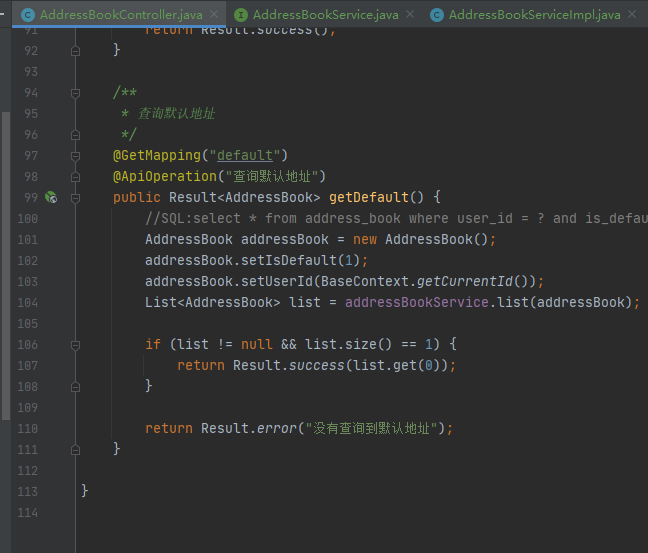The width and height of the screenshot is (648, 553).
Task: Click the interface icon on AddressBookService.java tab
Action: (x=241, y=15)
